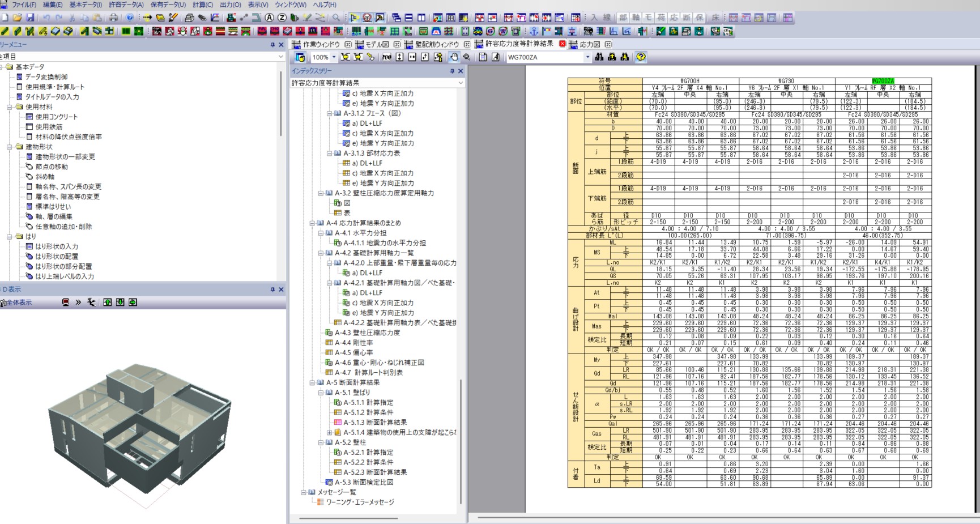Expand the A-5.1.4 tree node
980x524 pixels.
[x=329, y=432]
